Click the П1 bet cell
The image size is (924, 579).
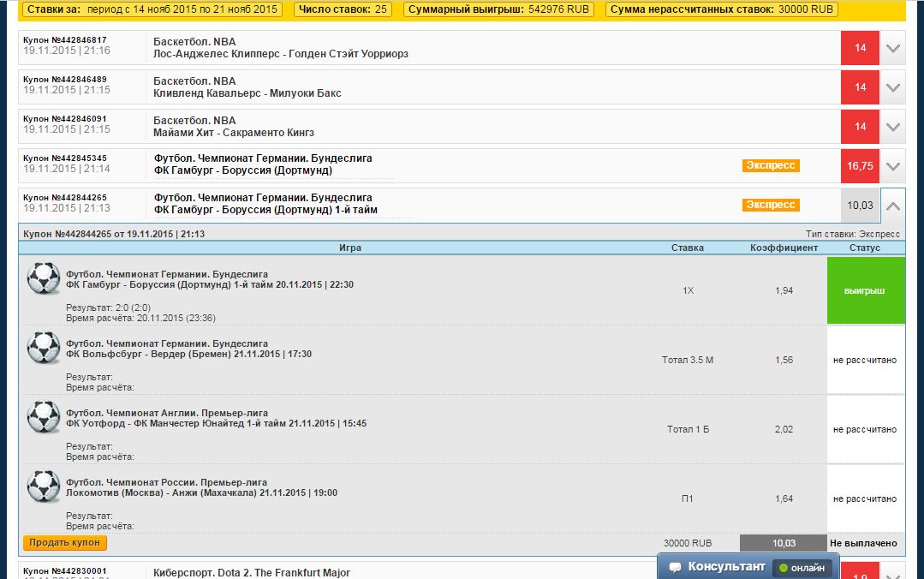tap(688, 498)
